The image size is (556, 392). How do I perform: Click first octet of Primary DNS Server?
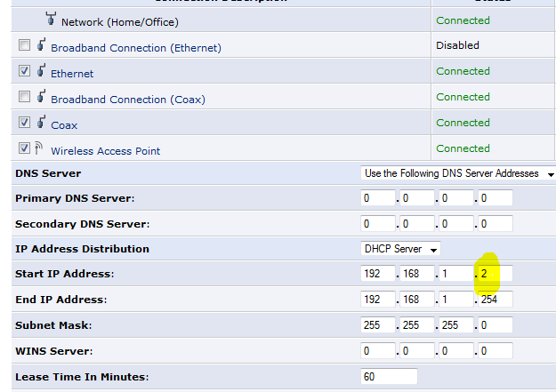[378, 197]
